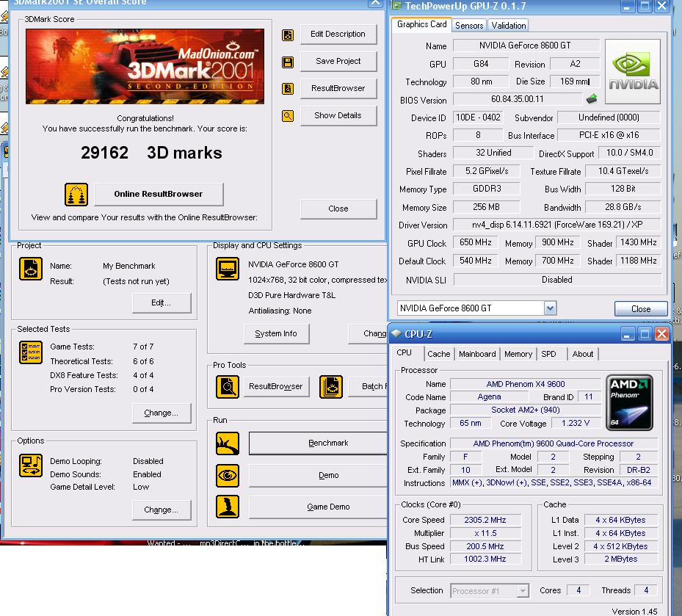682x616 pixels.
Task: Click the Close button in GPU-Z
Action: coord(641,309)
